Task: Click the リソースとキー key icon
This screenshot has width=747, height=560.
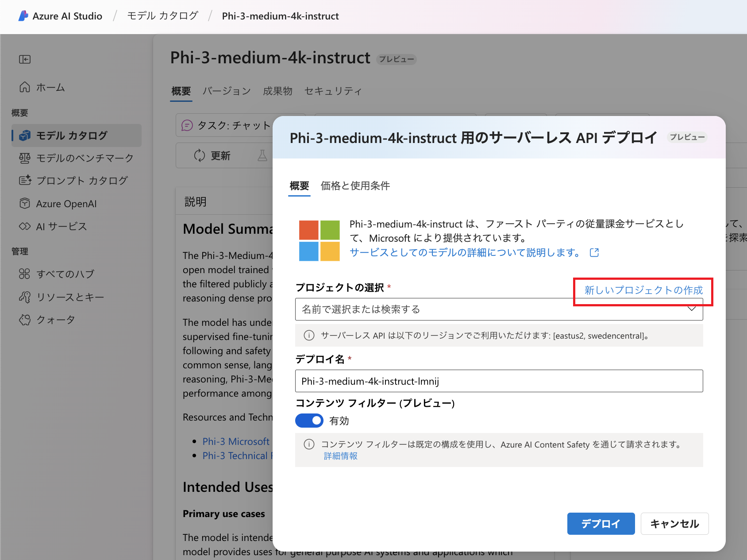Action: [x=25, y=297]
